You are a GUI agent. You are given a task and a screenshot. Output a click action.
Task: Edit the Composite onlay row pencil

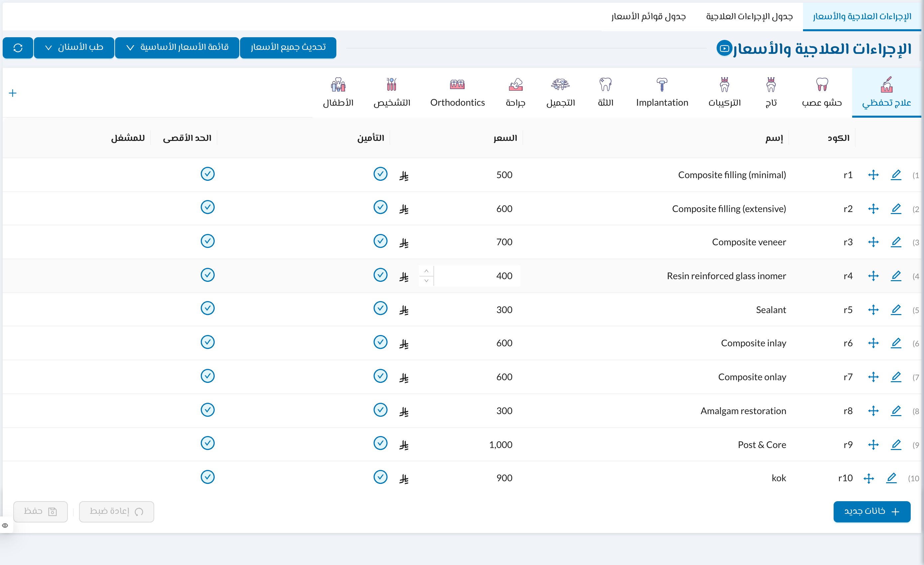(896, 377)
